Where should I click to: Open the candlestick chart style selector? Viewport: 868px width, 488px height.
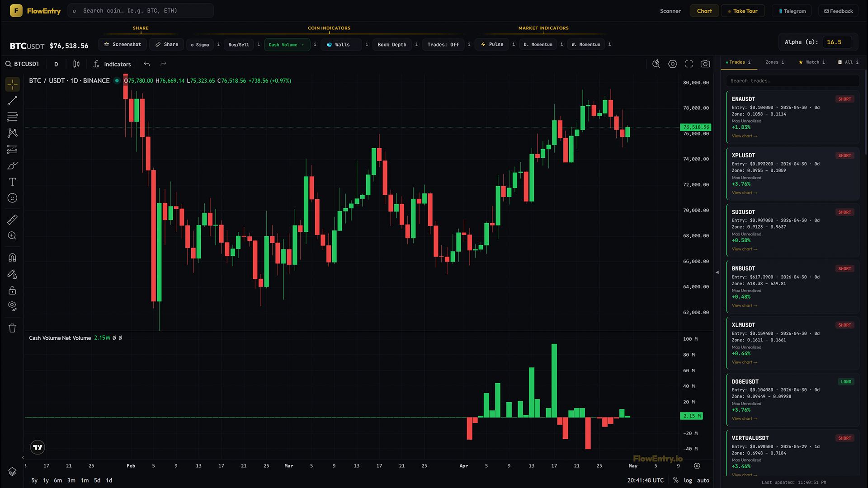click(76, 64)
